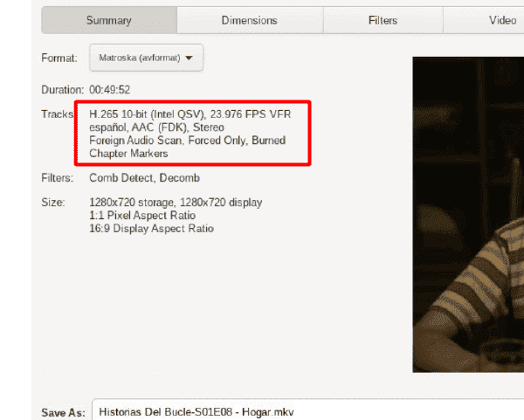Click the Chapter Markers text

tap(128, 154)
